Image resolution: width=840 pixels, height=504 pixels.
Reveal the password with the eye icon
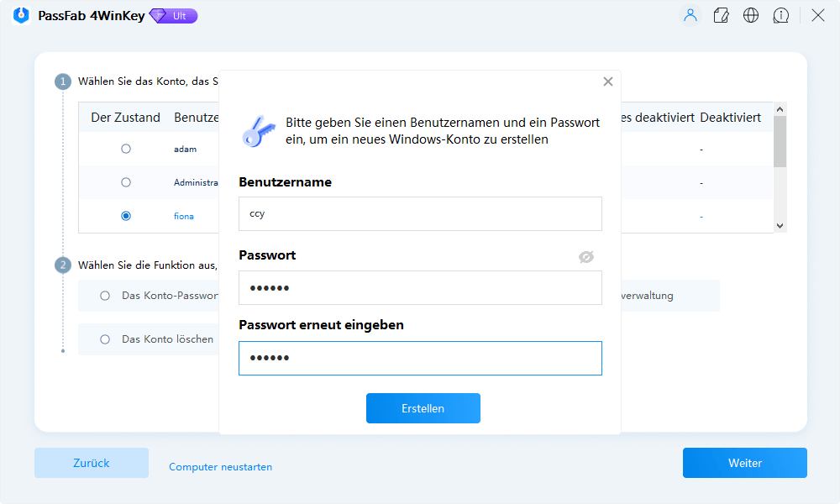click(588, 257)
